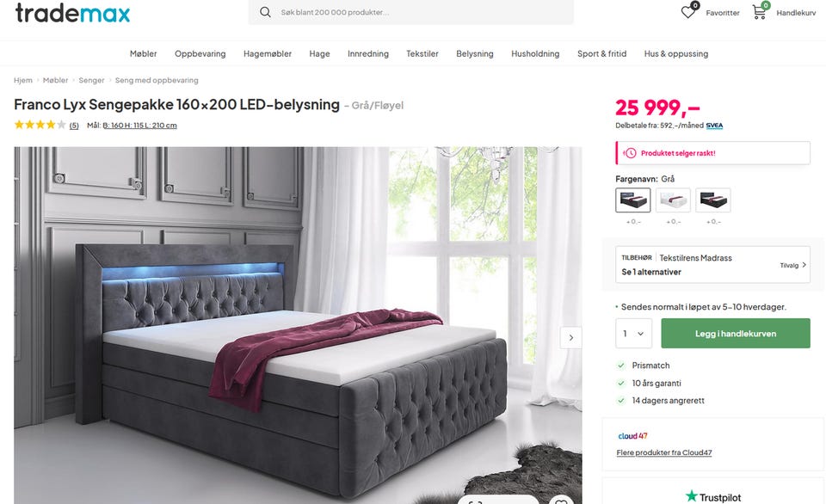Open Favoritter heart icon in header
This screenshot has height=504, width=826.
[688, 11]
